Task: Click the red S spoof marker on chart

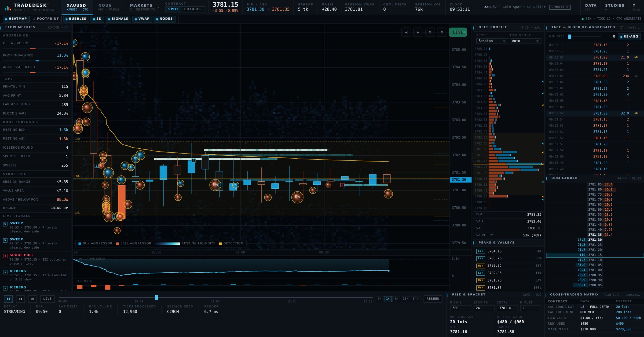Action: [x=342, y=185]
